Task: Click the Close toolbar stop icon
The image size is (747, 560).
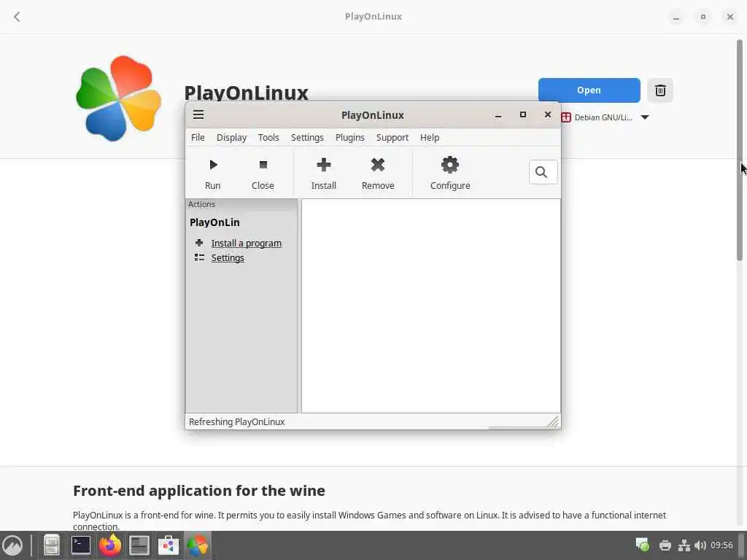Action: [x=263, y=165]
